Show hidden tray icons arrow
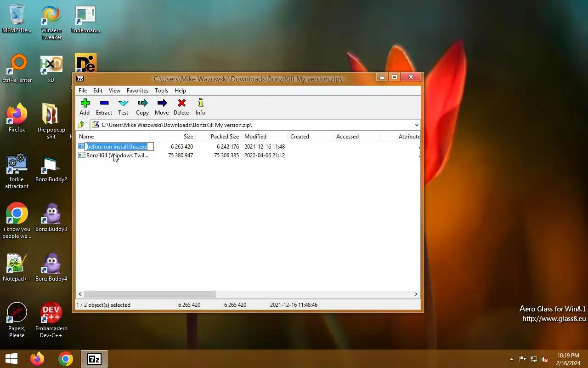Screen dimensions: 588x368 511,359
